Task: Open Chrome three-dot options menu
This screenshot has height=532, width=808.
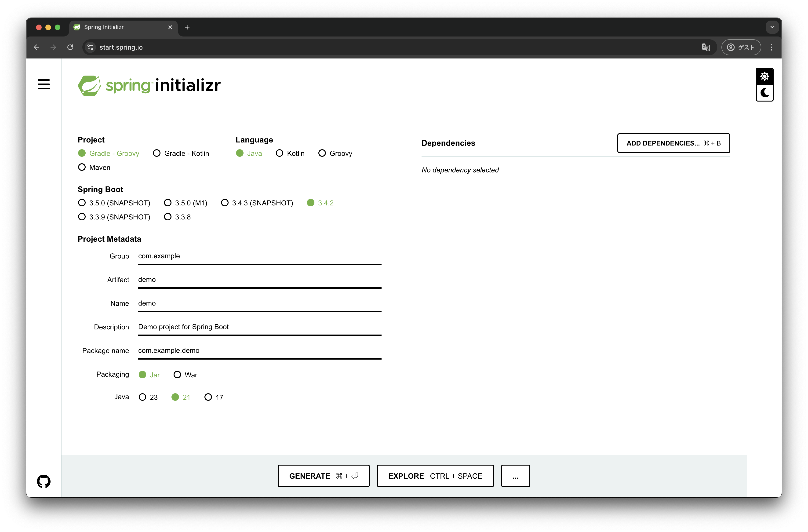Action: coord(771,47)
